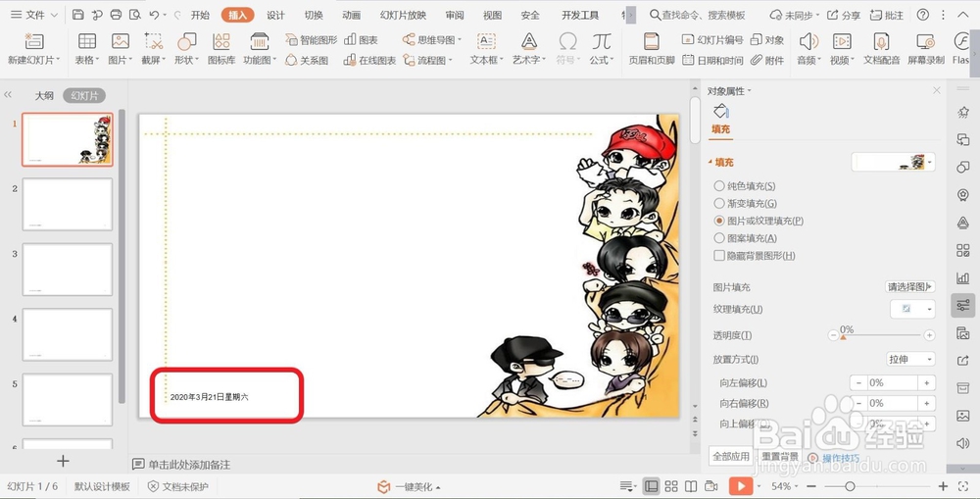Toggle Hide Background Graphics (隐藏背景图形) checkbox
The width and height of the screenshot is (980, 499).
(719, 256)
